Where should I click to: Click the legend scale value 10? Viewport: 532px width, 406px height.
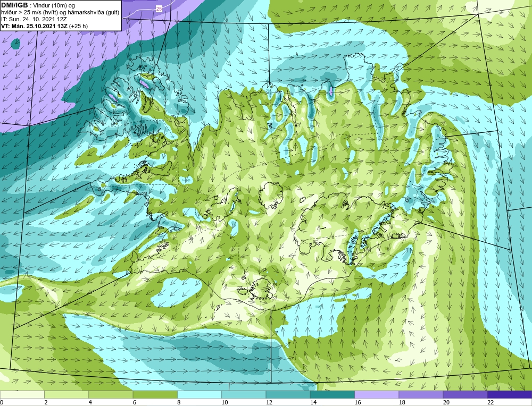click(225, 403)
